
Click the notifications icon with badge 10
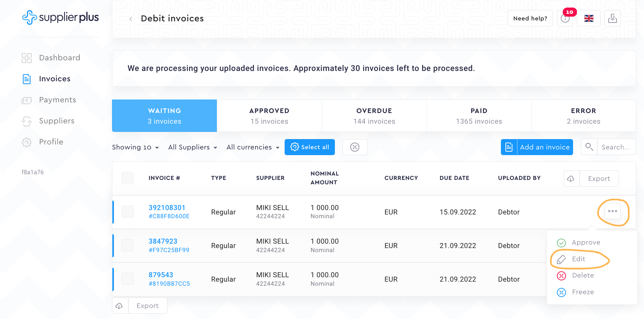pos(565,19)
